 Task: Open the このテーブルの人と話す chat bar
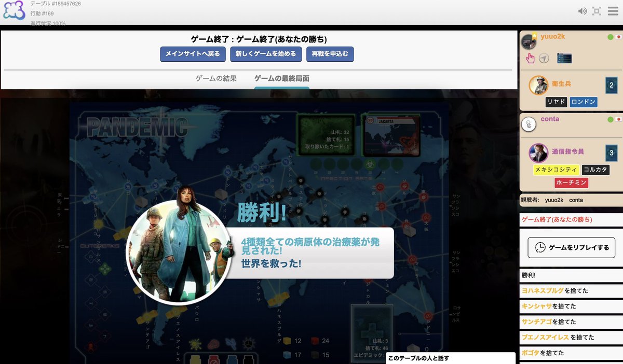tap(451, 358)
